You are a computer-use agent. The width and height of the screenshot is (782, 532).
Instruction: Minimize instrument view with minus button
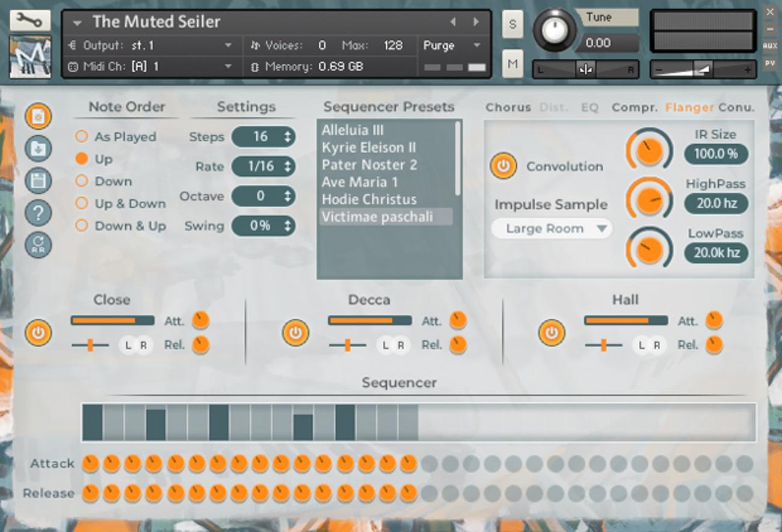click(770, 29)
